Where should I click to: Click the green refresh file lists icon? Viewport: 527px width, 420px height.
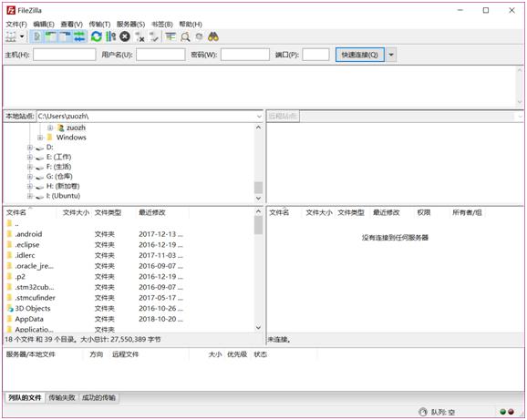tap(97, 36)
